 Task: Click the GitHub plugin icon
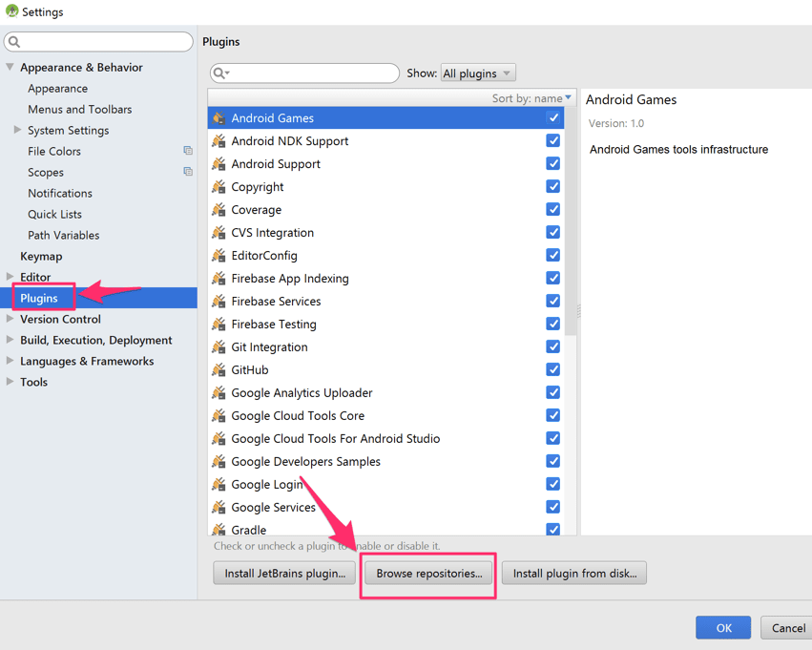pyautogui.click(x=219, y=369)
